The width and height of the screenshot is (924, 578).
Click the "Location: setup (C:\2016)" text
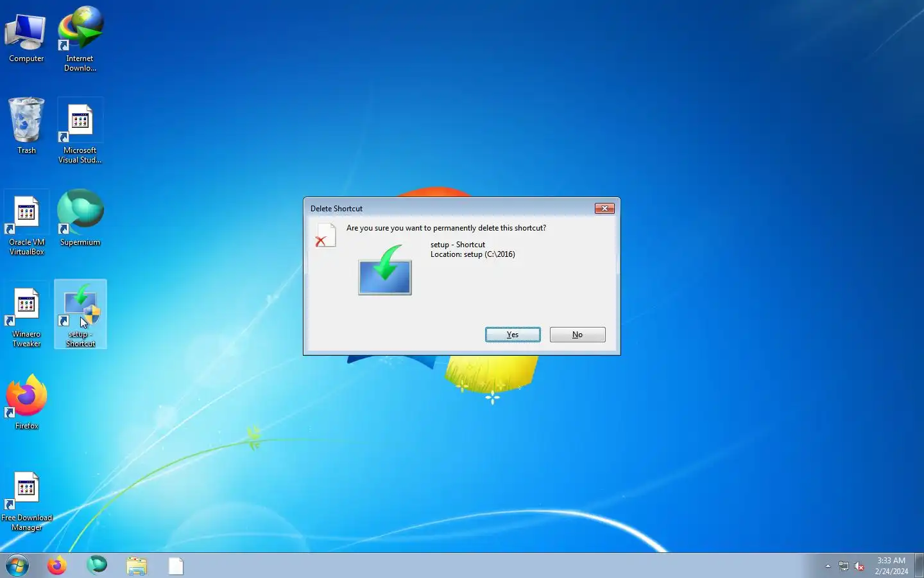(x=472, y=254)
